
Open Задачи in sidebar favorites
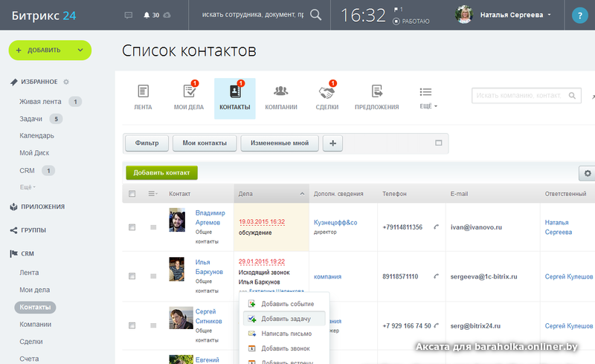pos(30,119)
